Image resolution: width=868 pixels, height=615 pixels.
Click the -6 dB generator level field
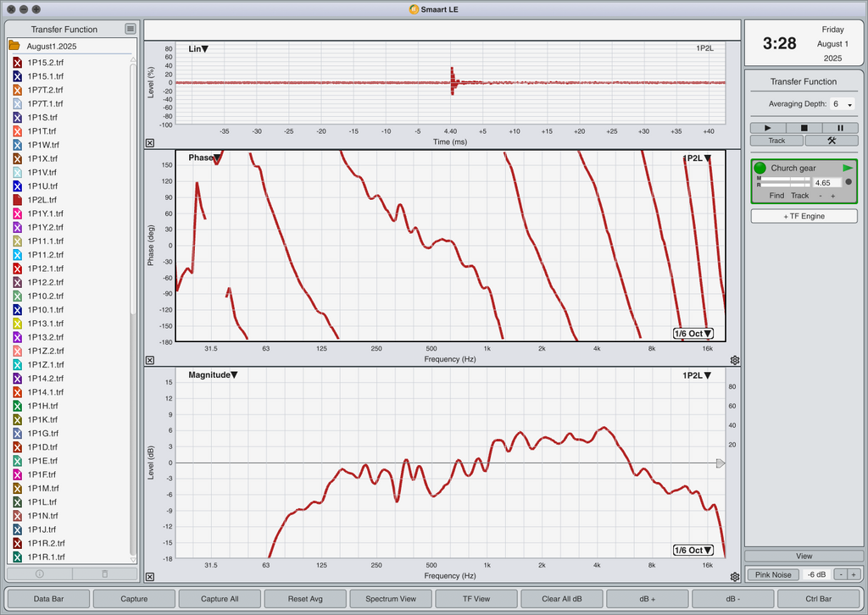816,574
